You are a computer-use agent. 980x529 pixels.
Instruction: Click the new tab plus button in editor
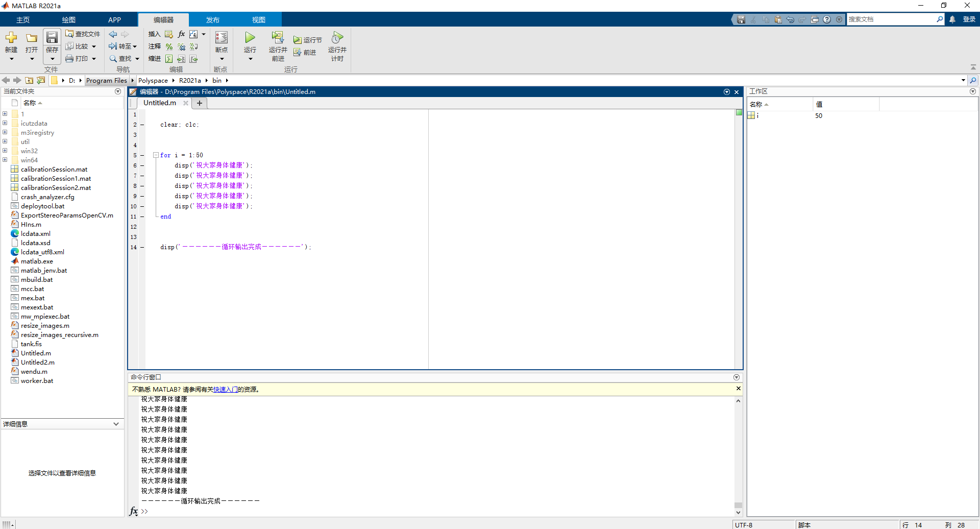[x=200, y=103]
